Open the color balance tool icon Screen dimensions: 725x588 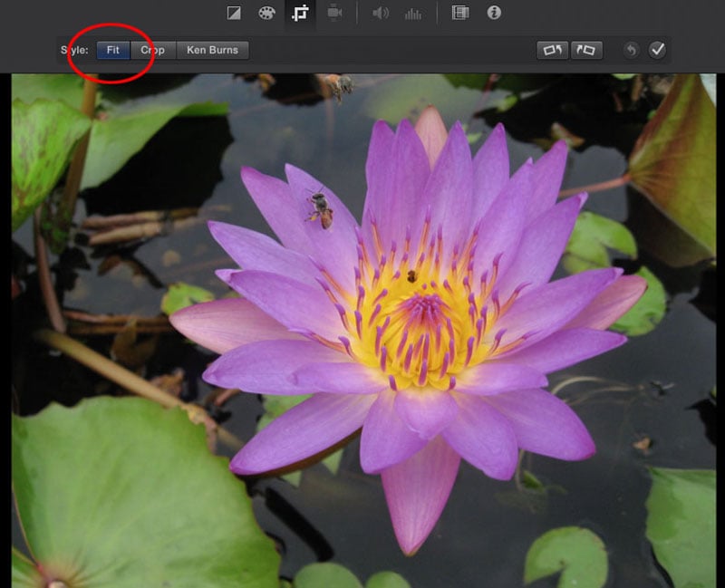coord(234,13)
